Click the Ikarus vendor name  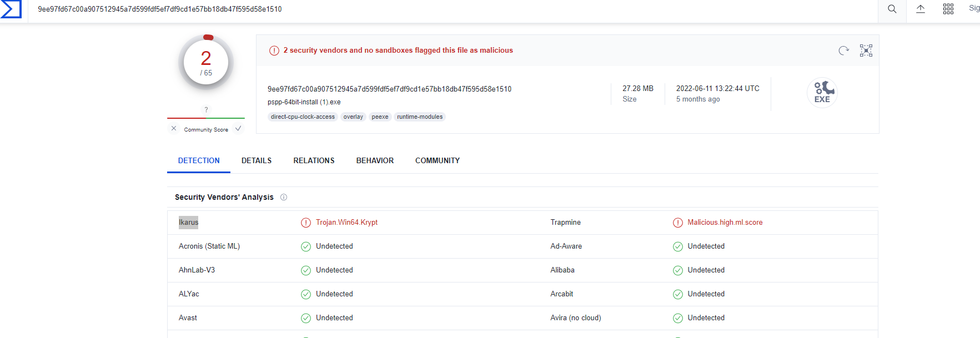coord(188,223)
